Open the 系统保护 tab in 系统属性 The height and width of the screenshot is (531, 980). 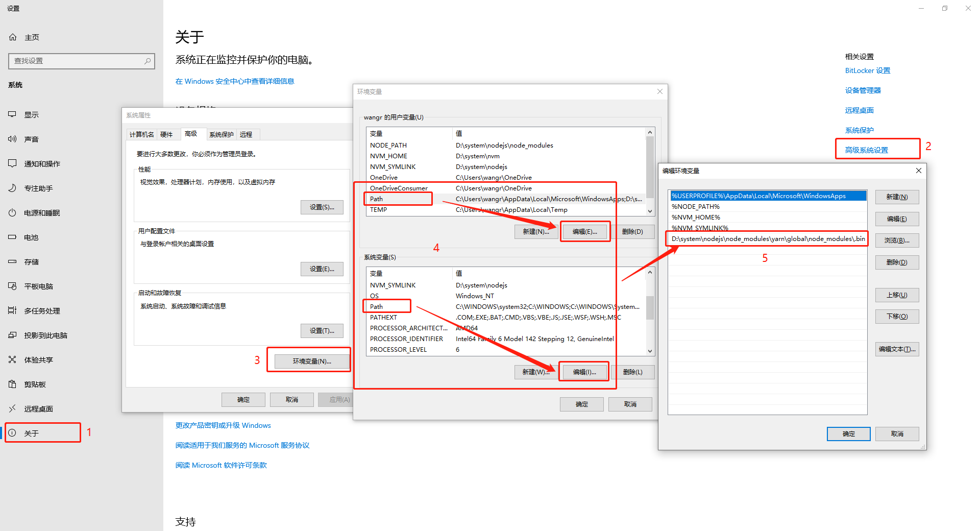pos(222,135)
